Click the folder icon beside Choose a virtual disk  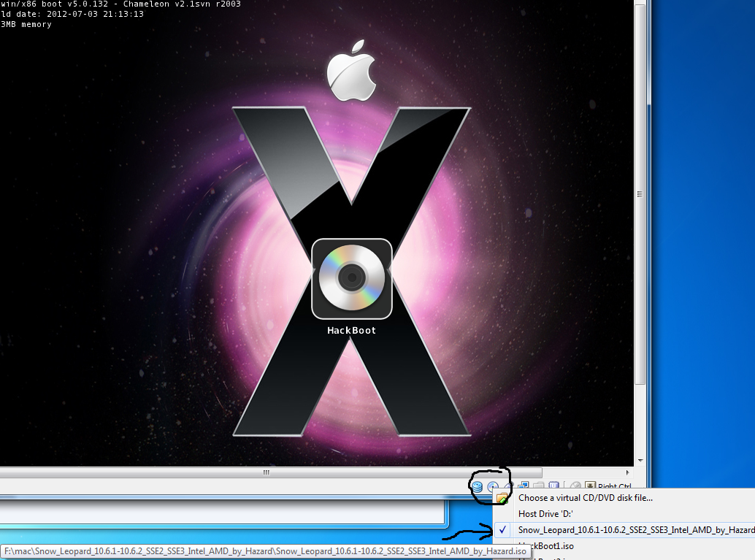point(502,498)
